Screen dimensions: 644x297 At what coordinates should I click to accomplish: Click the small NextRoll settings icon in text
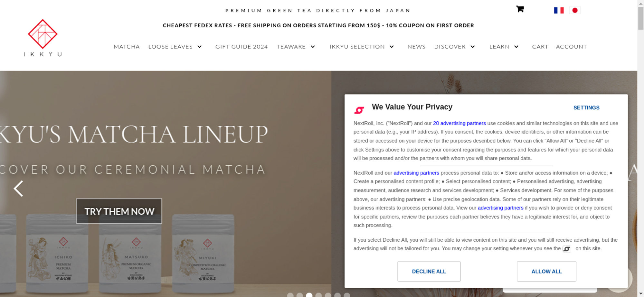tap(566, 249)
